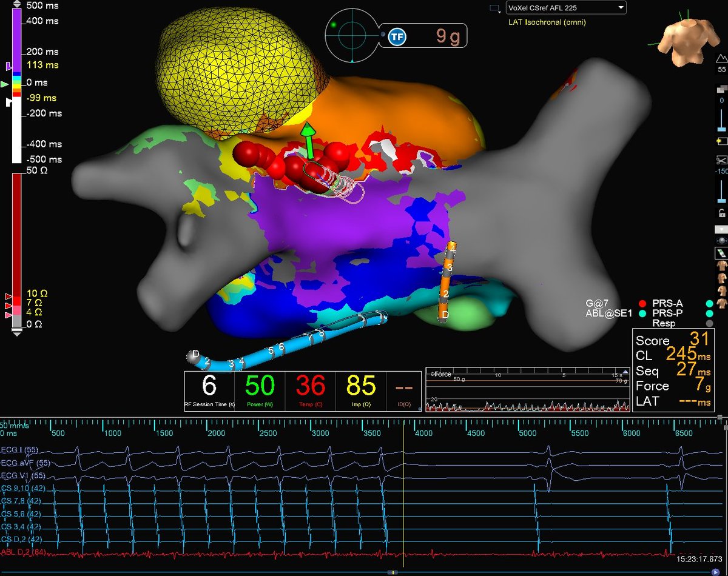Image resolution: width=728 pixels, height=576 pixels.
Task: Click the LAT Isochronal (omni) label
Action: [x=547, y=22]
